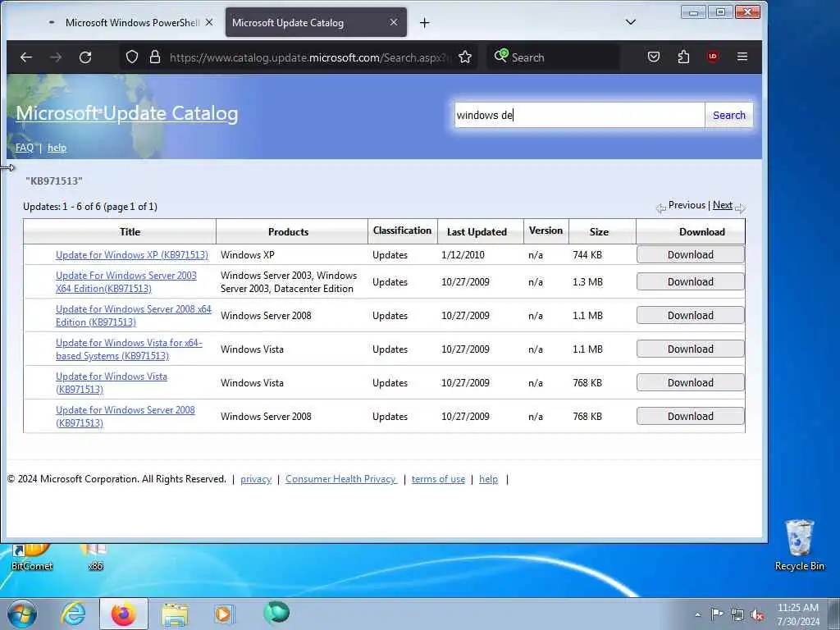Open Windows Explorer from the taskbar
The image size is (840, 630).
pos(175,614)
